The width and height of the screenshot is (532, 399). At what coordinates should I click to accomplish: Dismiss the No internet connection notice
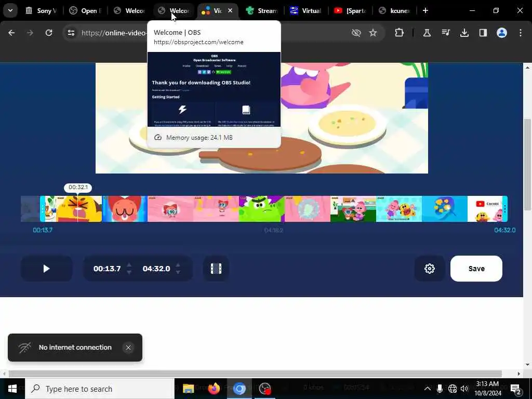coord(128,348)
